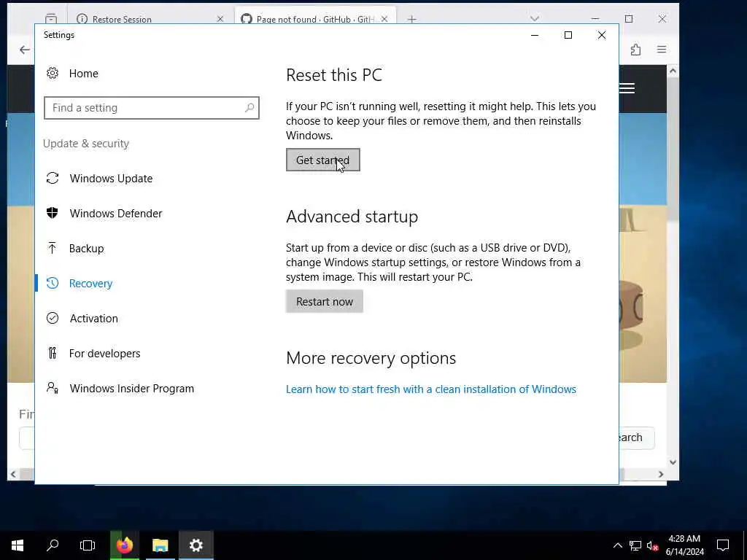Open For developers settings page
The width and height of the screenshot is (747, 560).
click(x=105, y=354)
